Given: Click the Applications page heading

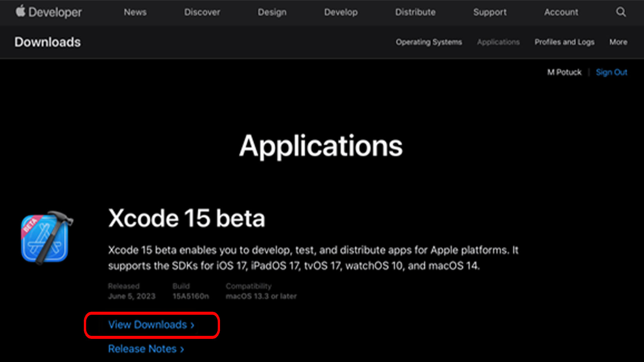Looking at the screenshot, I should pos(321,146).
